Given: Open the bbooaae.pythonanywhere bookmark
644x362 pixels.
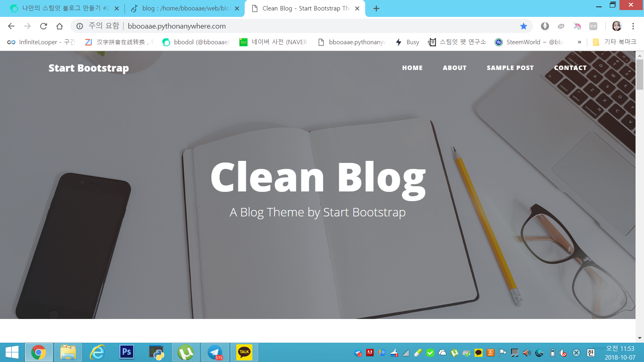Looking at the screenshot, I should (352, 42).
